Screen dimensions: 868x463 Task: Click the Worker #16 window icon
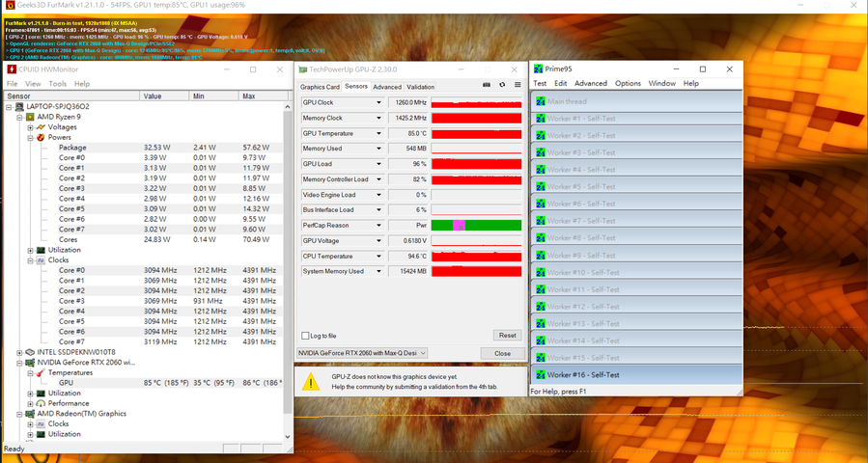tap(541, 374)
